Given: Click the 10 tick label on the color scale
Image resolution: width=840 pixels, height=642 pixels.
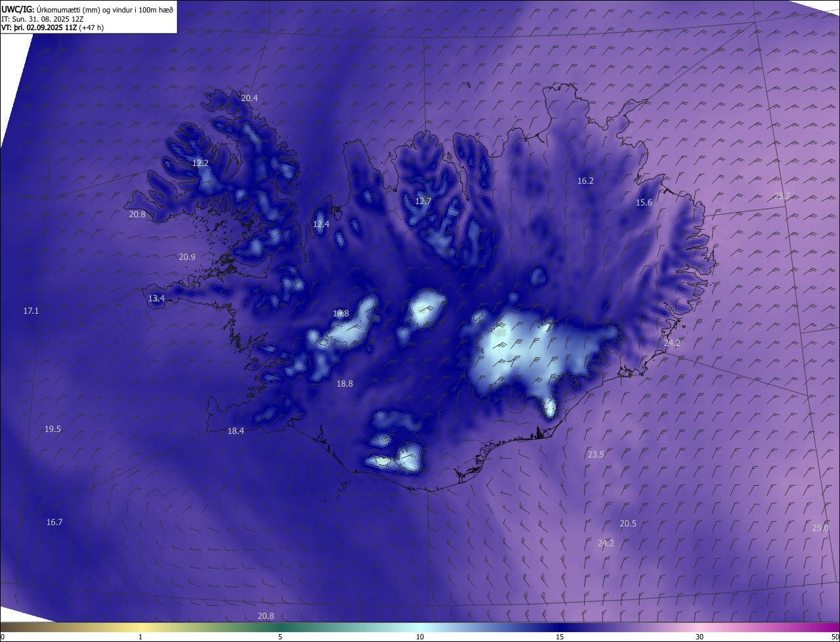Looking at the screenshot, I should 420,637.
